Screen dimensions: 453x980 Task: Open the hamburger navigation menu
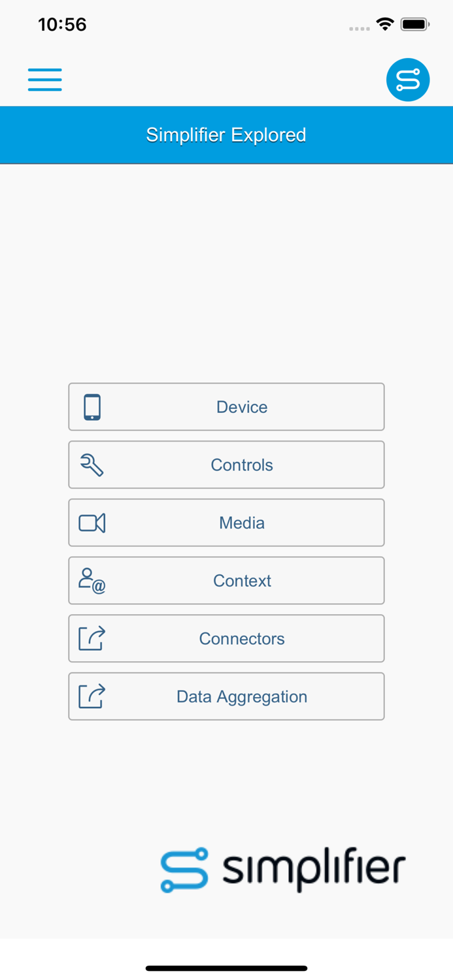[44, 79]
